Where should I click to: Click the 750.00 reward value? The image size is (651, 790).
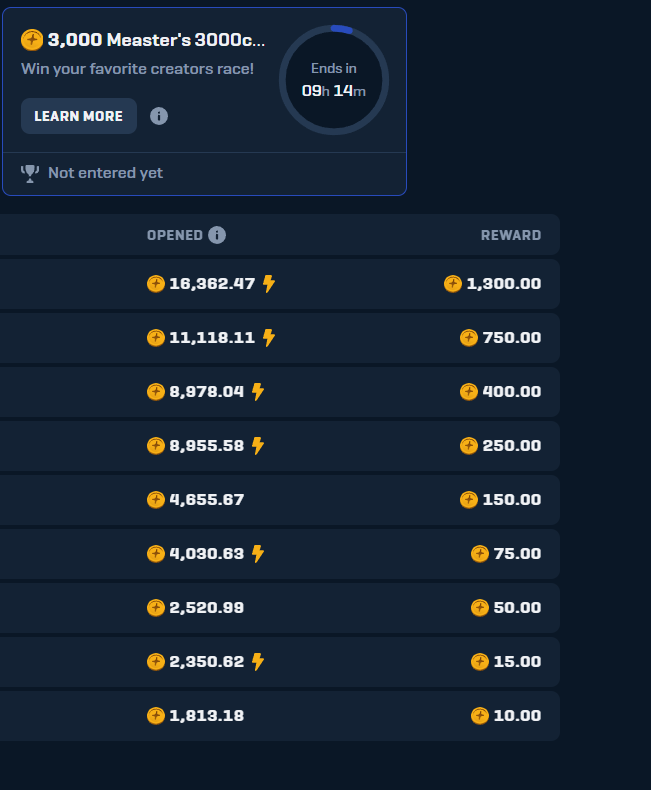512,338
